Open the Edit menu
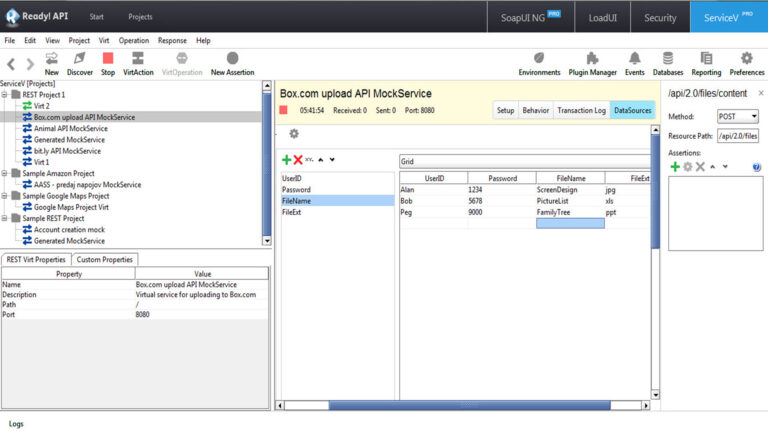The width and height of the screenshot is (768, 432). [30, 41]
